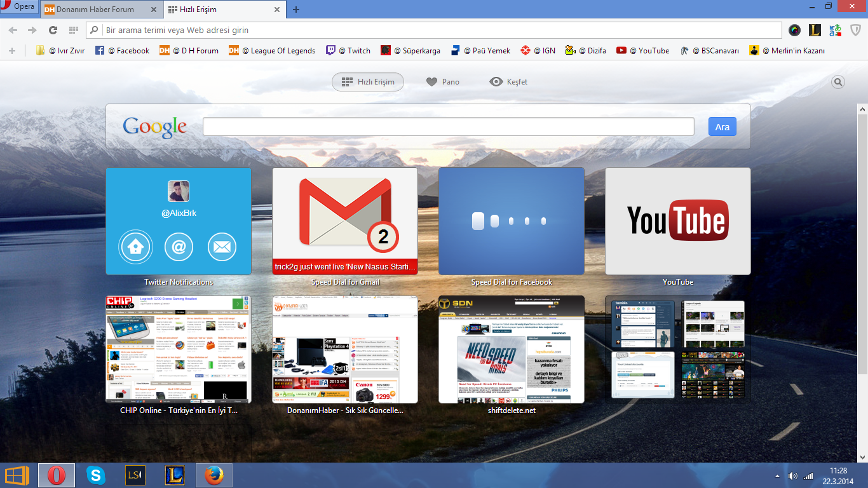
Task: Open the D H Forum bookmark
Action: [x=189, y=50]
